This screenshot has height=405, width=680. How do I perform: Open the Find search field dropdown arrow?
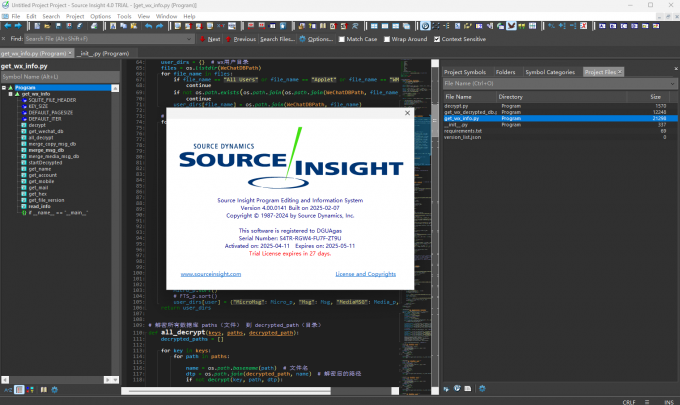click(x=189, y=39)
